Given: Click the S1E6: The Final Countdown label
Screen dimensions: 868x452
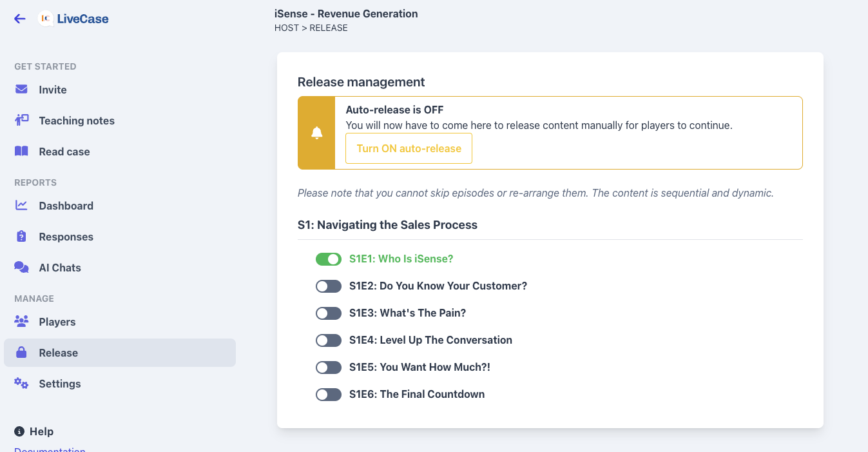Looking at the screenshot, I should 417,394.
